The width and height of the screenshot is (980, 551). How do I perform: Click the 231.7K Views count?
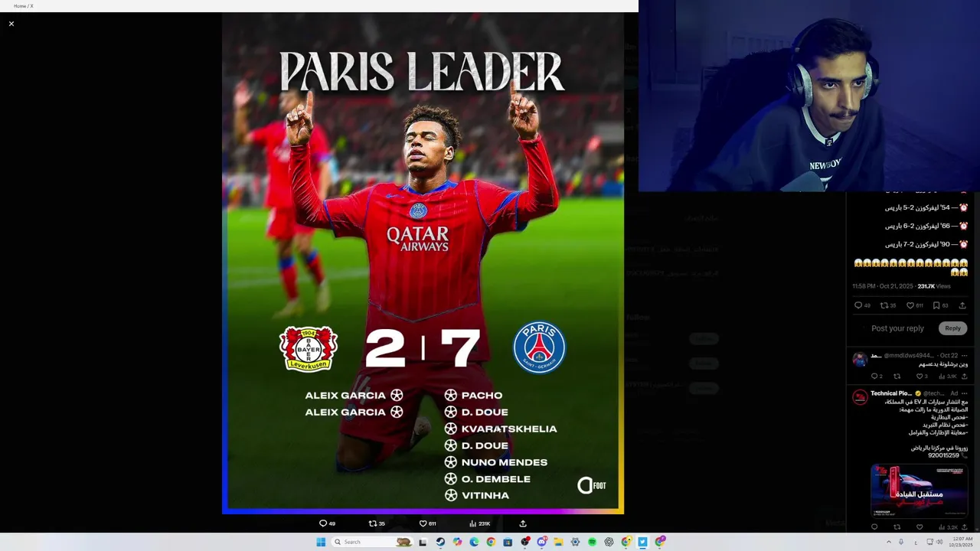click(934, 286)
